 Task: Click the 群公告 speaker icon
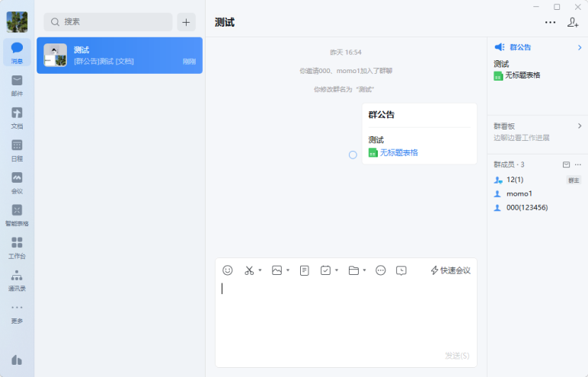pos(500,47)
